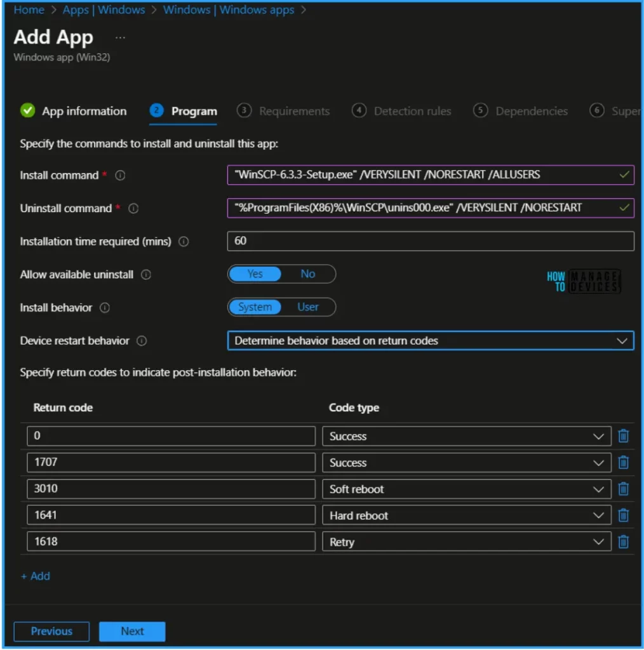Click the Install command input field
The image size is (644, 650).
431,175
